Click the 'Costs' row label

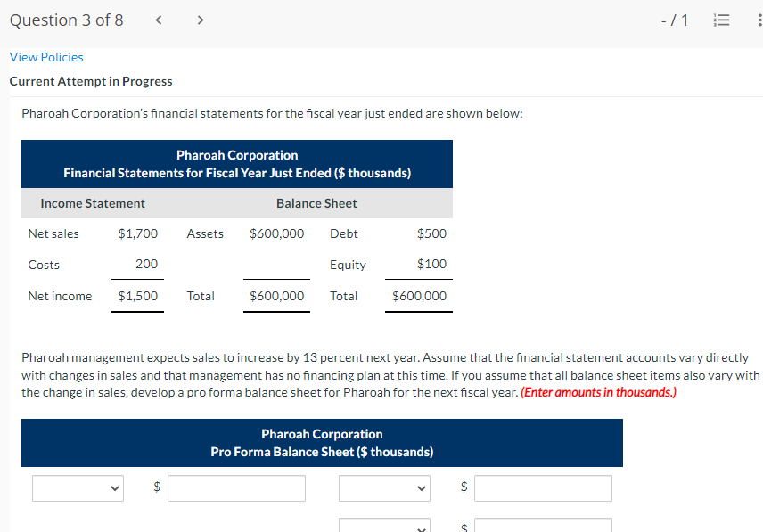coord(44,265)
